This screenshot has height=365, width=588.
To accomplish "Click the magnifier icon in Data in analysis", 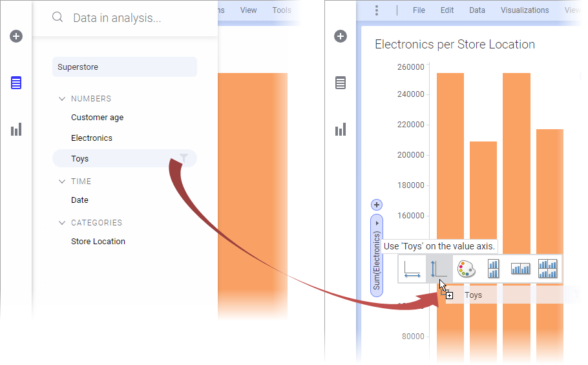I will click(58, 17).
